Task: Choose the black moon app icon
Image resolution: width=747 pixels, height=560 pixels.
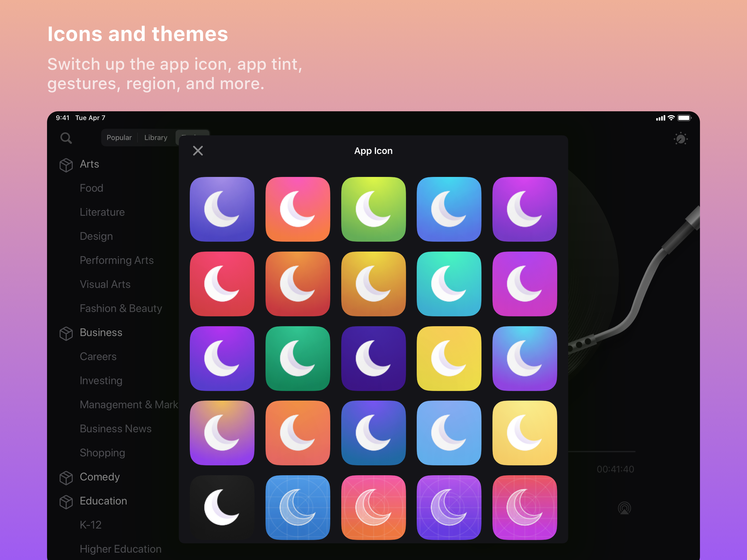Action: pyautogui.click(x=222, y=507)
